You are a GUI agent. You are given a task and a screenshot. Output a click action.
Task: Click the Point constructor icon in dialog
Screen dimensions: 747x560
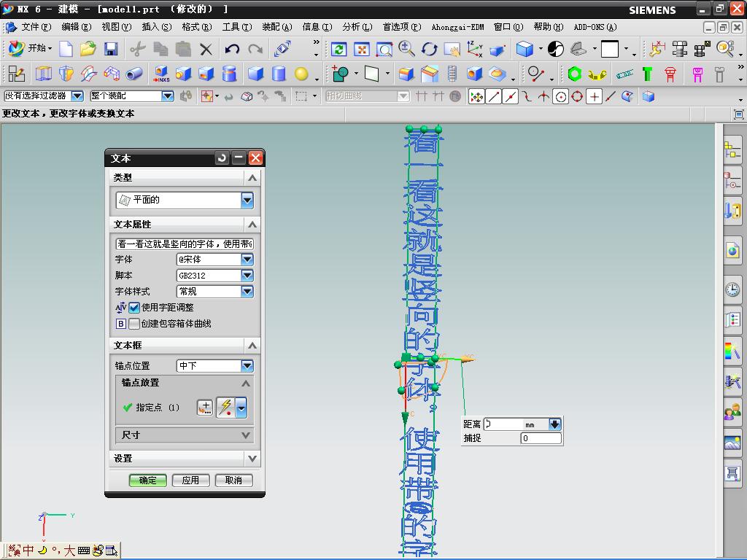click(x=205, y=408)
